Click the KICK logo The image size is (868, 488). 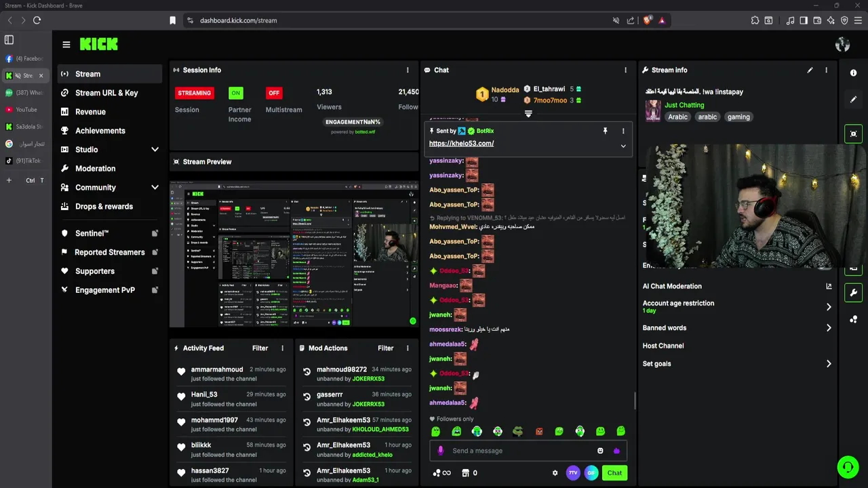click(x=98, y=44)
